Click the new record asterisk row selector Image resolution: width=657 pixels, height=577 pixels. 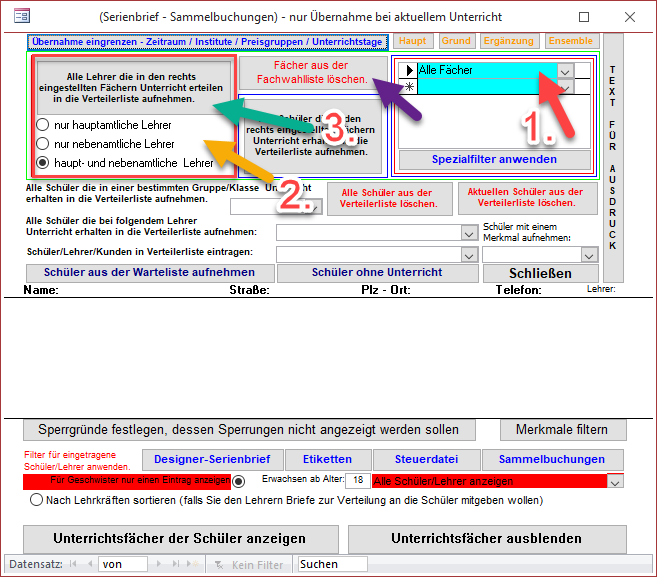click(x=408, y=88)
